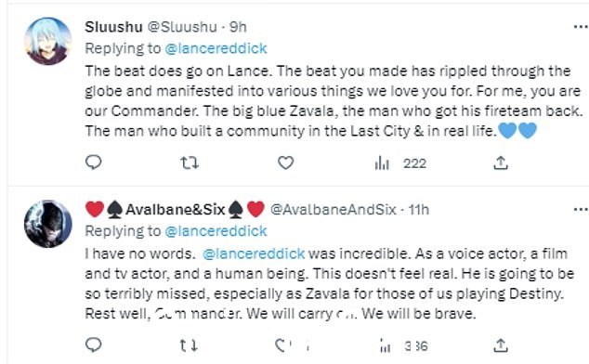
Task: Open Avalbane&Six's profile avatar
Action: coord(48,224)
